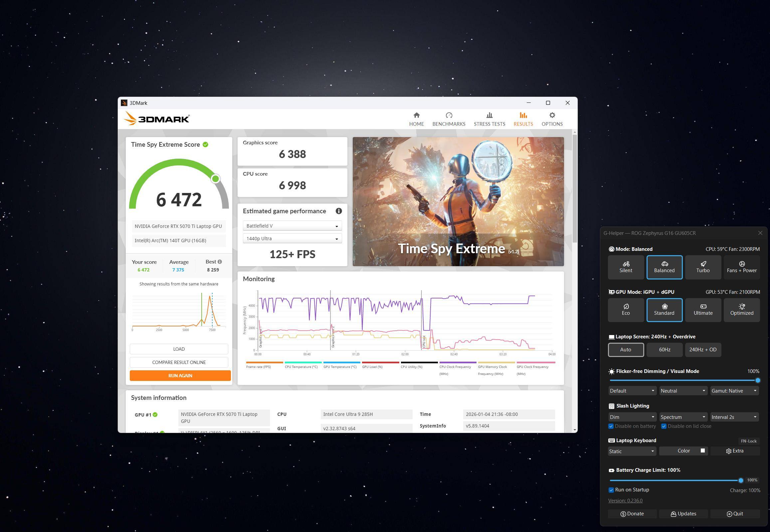Open Stress Tests chart icon

[489, 115]
